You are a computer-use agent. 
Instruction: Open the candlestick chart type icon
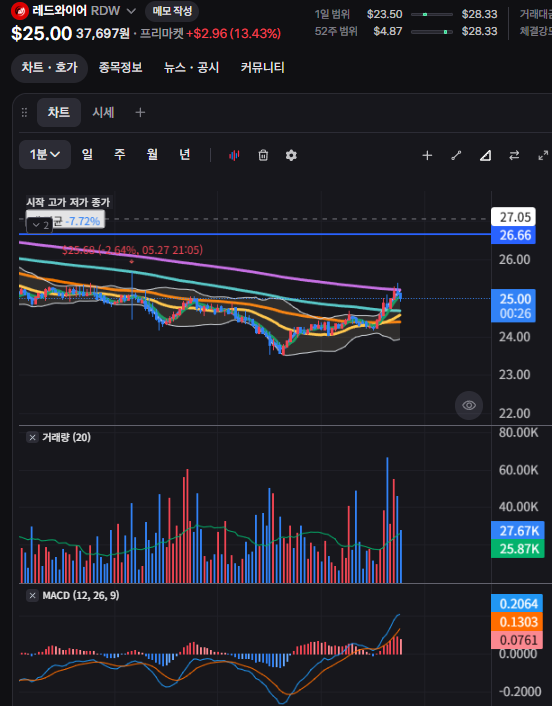coord(234,155)
